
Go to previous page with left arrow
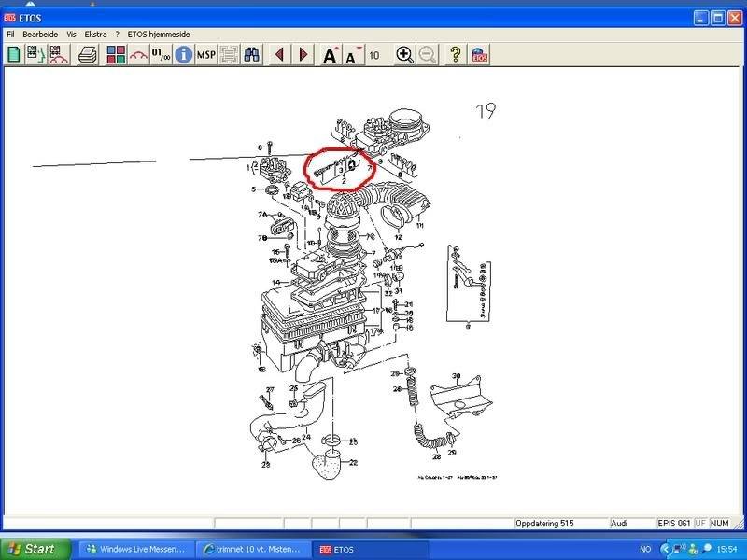click(x=279, y=55)
